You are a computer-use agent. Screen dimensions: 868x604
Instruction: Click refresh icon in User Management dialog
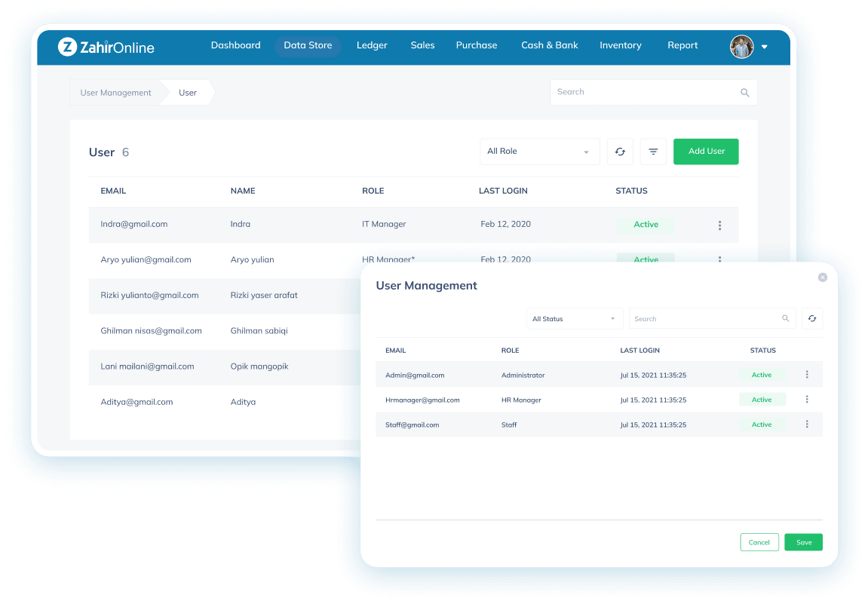(x=812, y=319)
